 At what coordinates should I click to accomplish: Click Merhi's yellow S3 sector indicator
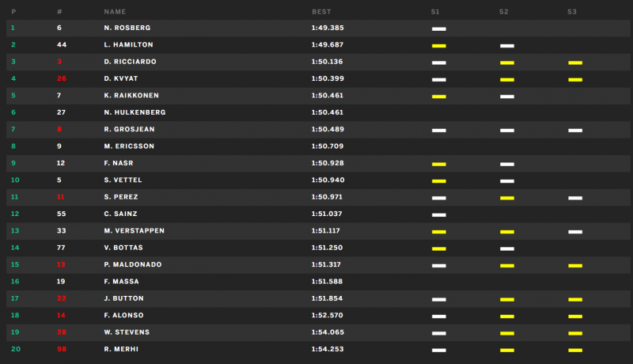(x=575, y=351)
